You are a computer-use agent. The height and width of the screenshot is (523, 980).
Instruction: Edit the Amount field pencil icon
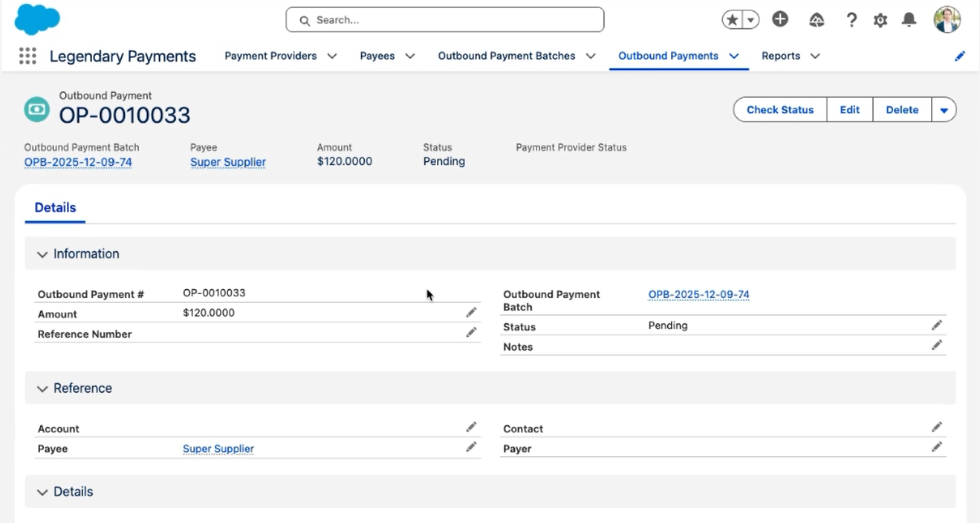(x=471, y=313)
